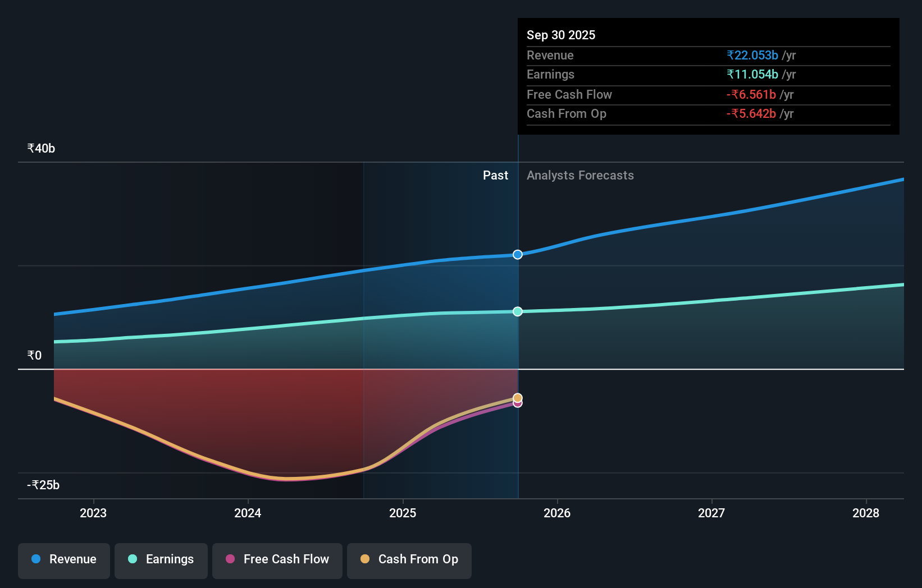Click the Sep 30 2025 tooltip header
This screenshot has width=922, height=588.
tap(560, 35)
